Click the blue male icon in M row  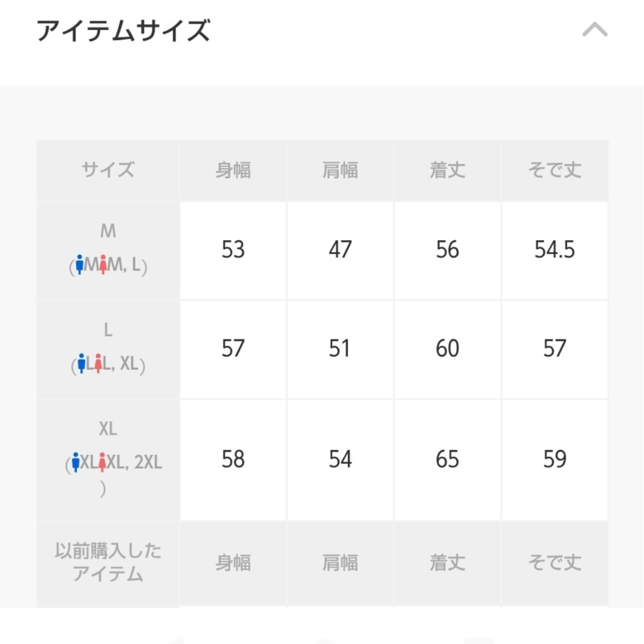[80, 264]
